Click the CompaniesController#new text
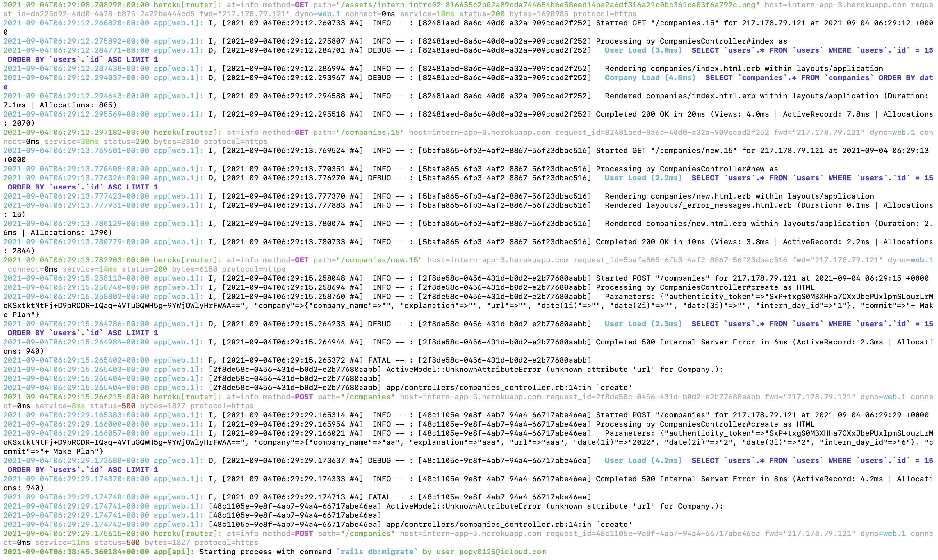Viewport: 938px width, 560px height. pos(712,169)
